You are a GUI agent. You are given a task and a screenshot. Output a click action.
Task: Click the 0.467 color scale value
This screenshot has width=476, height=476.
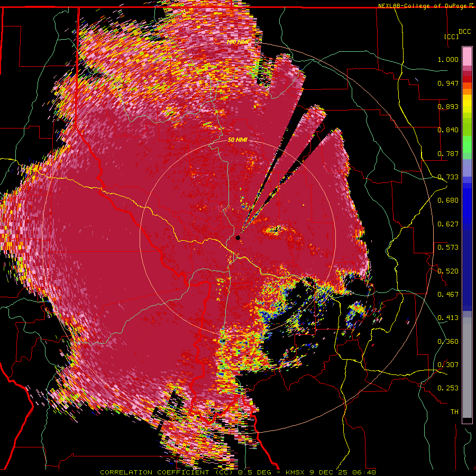tap(448, 295)
